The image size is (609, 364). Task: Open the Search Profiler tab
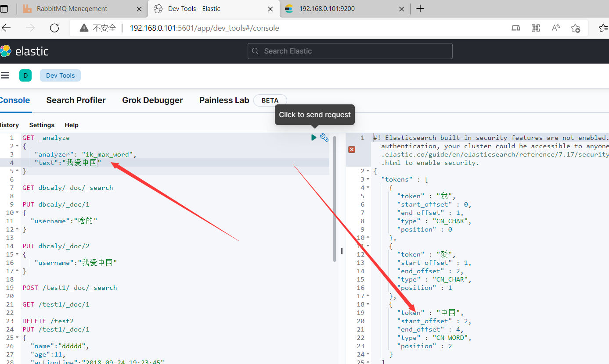coord(76,100)
